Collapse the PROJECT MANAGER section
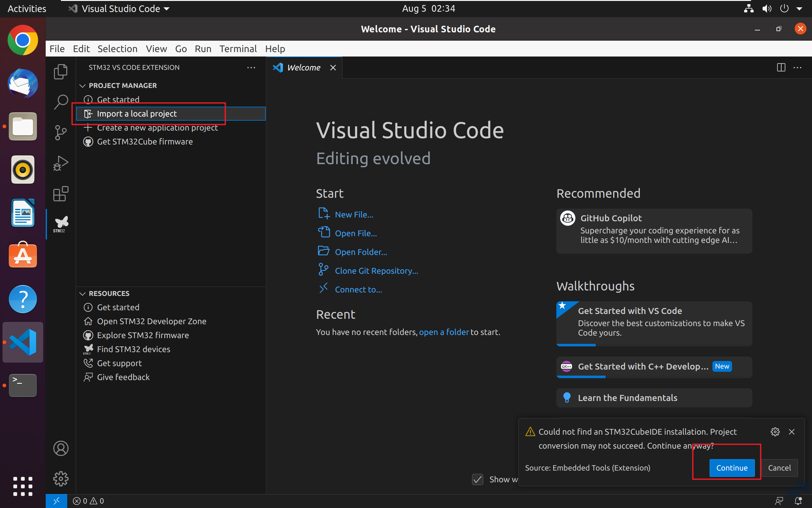This screenshot has width=812, height=508. pyautogui.click(x=82, y=86)
